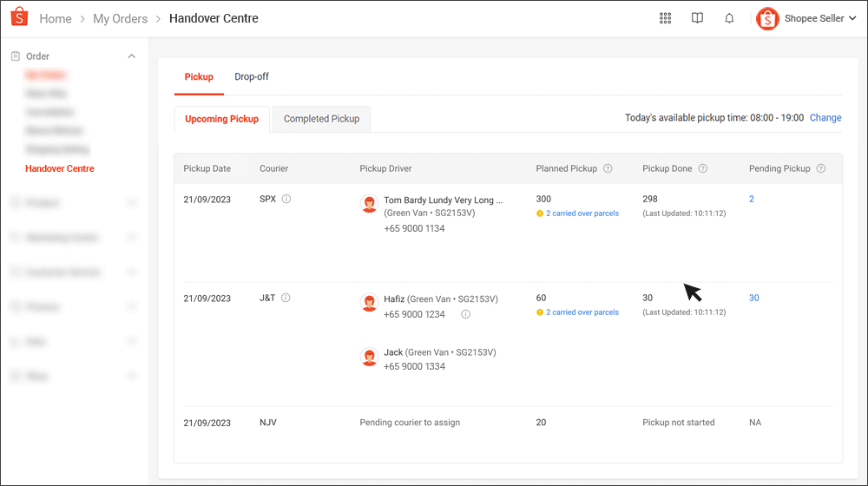Click Change pickup time link
The width and height of the screenshot is (868, 486).
[x=825, y=117]
